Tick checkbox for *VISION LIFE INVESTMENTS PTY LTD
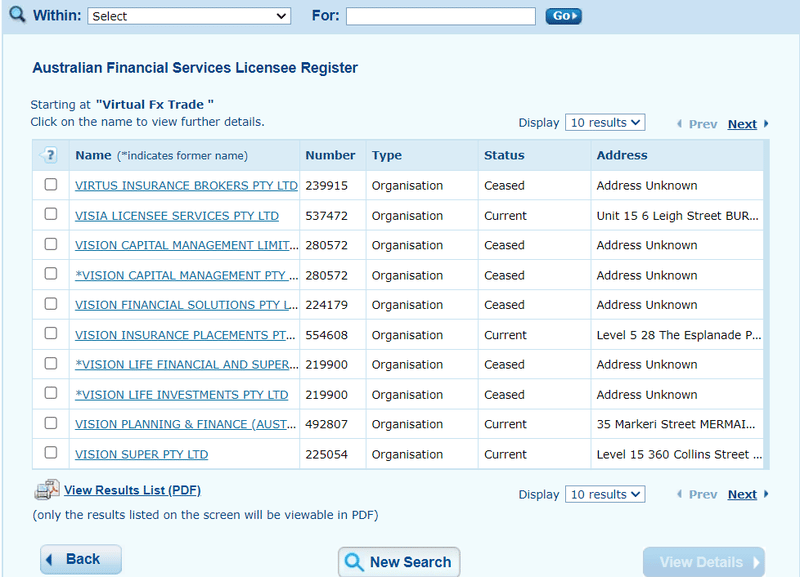This screenshot has height=577, width=800. click(51, 393)
